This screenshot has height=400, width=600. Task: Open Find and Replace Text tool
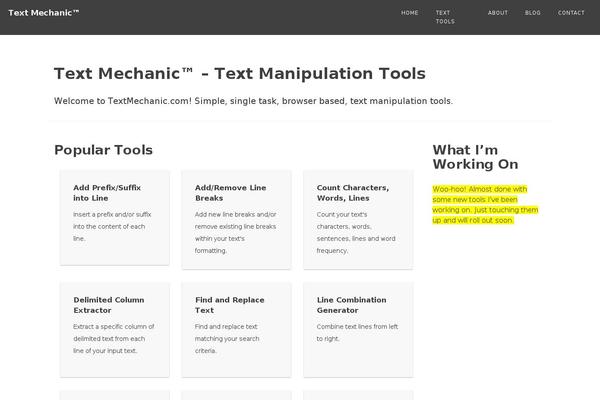pos(230,305)
